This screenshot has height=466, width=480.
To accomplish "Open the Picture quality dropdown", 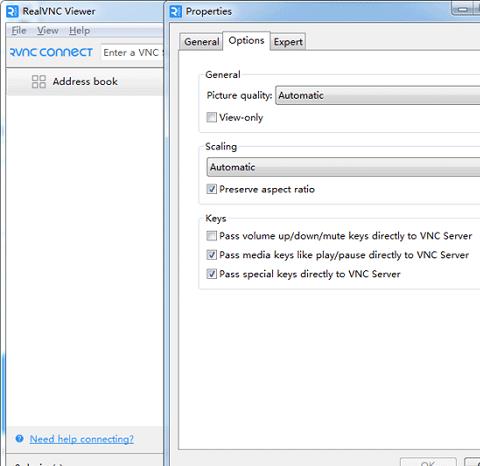I will pos(377,95).
